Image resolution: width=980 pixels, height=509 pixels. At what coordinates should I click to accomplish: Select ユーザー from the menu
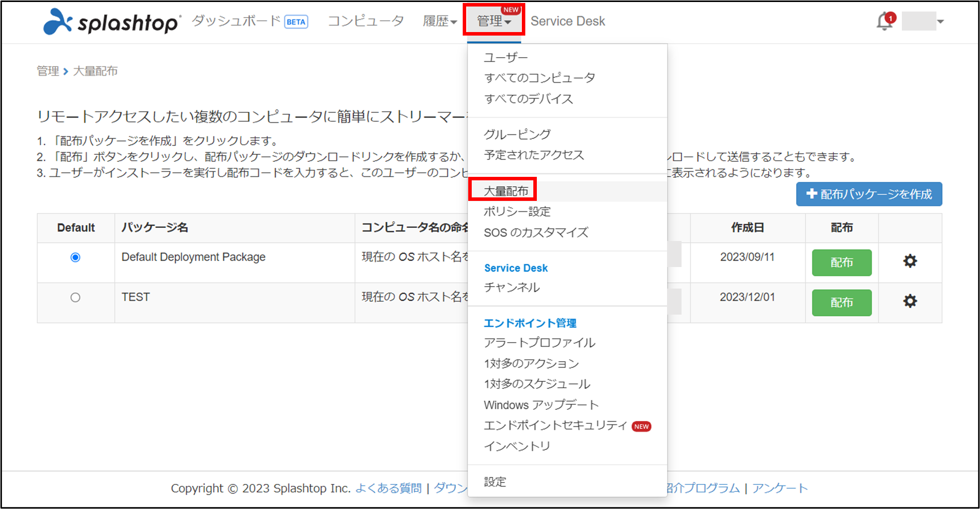coord(506,58)
